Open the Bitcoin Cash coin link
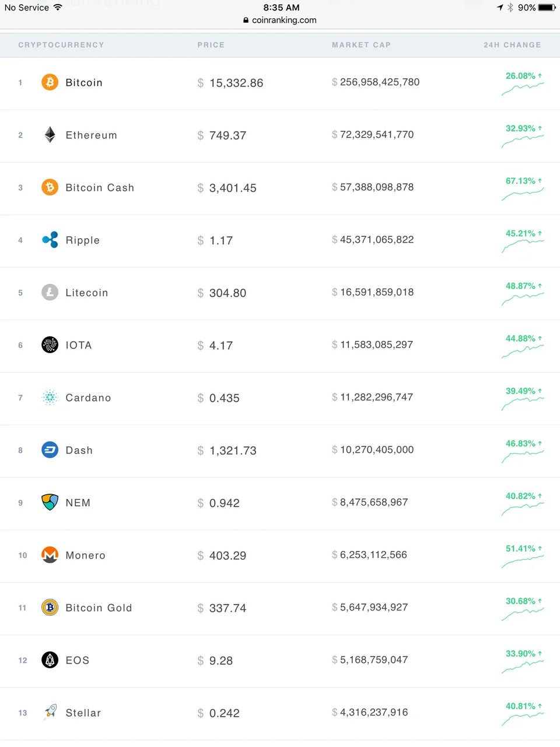Screen dimensions: 560x747 [x=100, y=187]
